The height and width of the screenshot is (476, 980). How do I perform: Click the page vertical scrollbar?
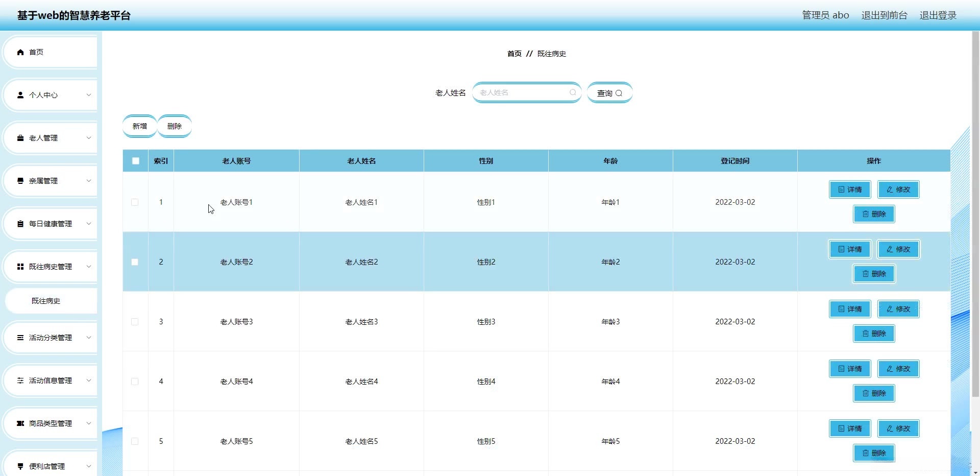click(x=975, y=215)
